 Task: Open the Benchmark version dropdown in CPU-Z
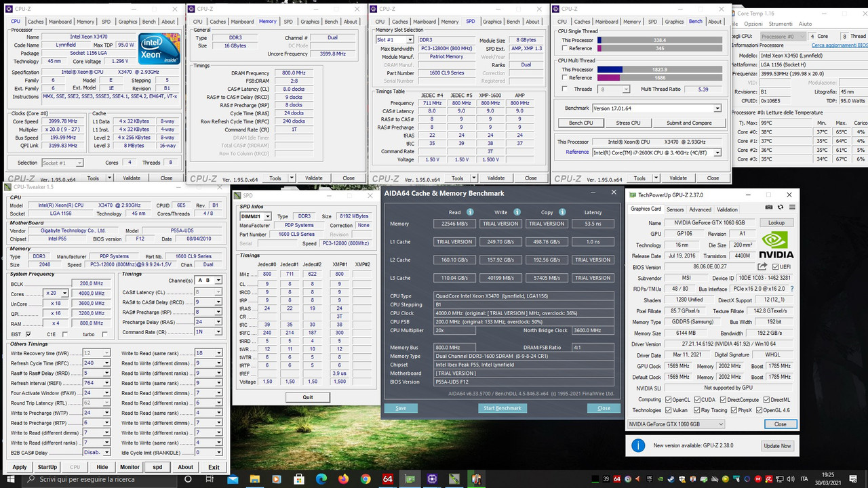click(656, 108)
